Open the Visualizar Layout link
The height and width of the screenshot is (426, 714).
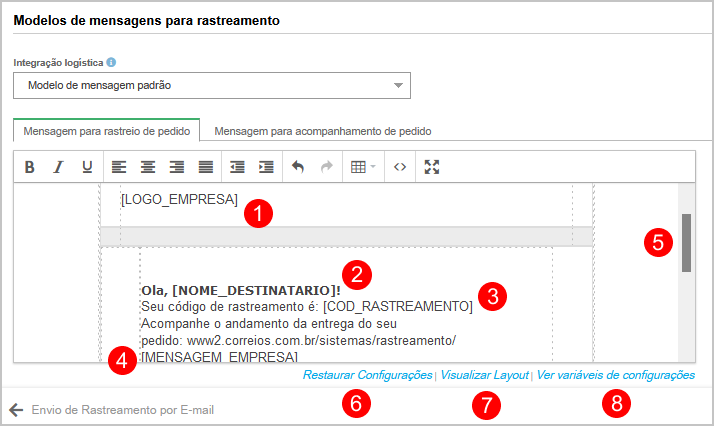tap(484, 375)
